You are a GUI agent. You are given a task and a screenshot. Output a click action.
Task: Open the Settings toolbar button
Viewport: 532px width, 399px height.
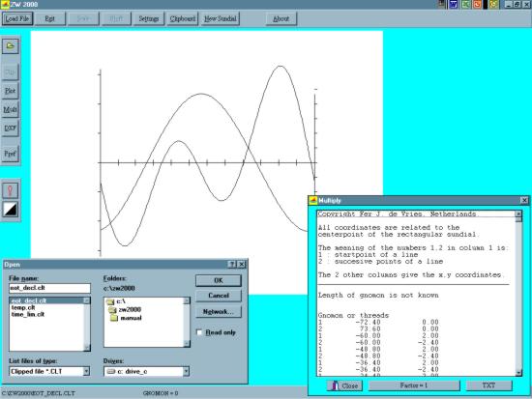click(149, 18)
